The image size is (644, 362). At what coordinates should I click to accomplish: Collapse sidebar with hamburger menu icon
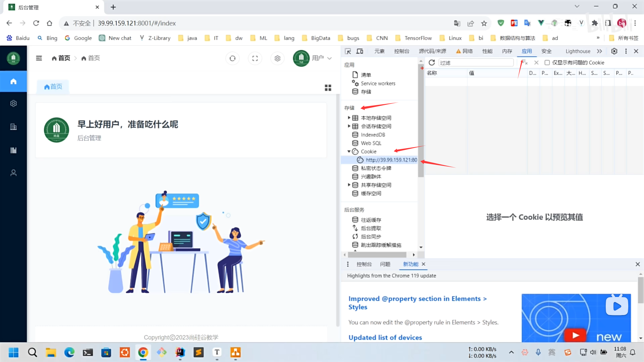point(39,58)
